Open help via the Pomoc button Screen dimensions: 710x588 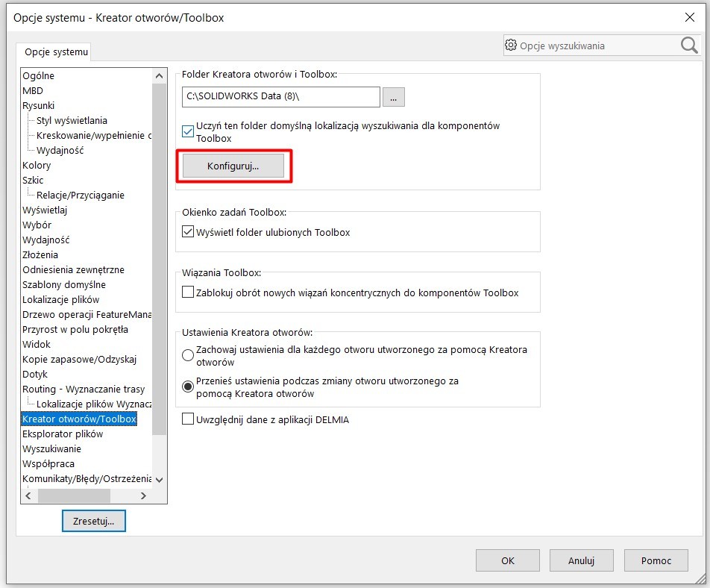pos(656,560)
